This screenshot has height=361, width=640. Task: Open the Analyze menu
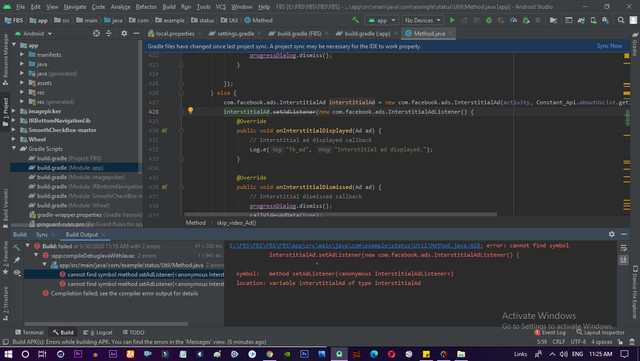(x=120, y=7)
